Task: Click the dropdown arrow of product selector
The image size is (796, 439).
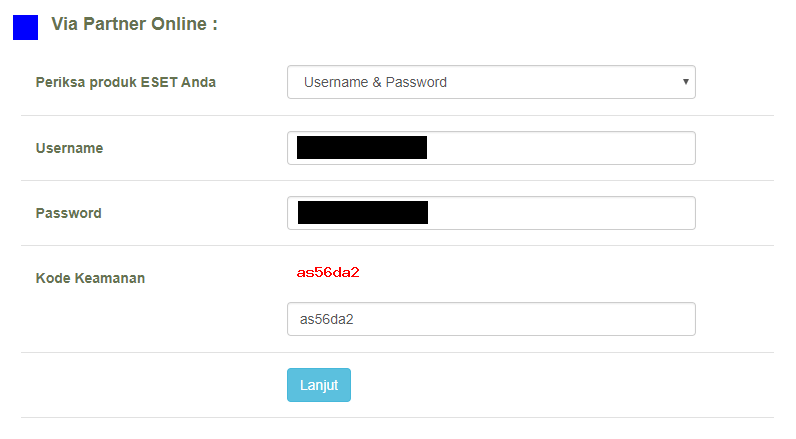Action: click(685, 82)
